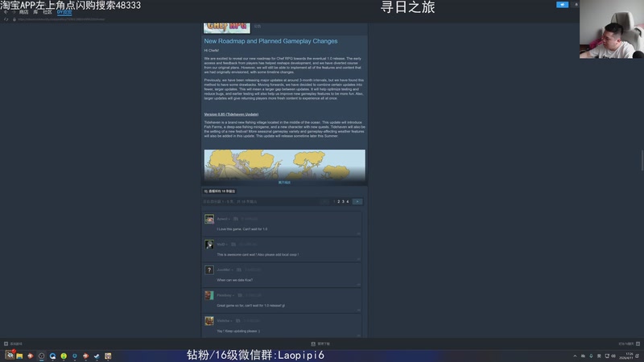Open File Explorer from taskbar
This screenshot has height=362, width=644.
(19, 356)
